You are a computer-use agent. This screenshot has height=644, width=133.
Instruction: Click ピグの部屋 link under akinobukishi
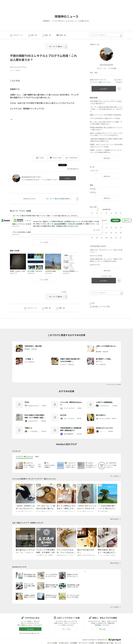[112, 68]
